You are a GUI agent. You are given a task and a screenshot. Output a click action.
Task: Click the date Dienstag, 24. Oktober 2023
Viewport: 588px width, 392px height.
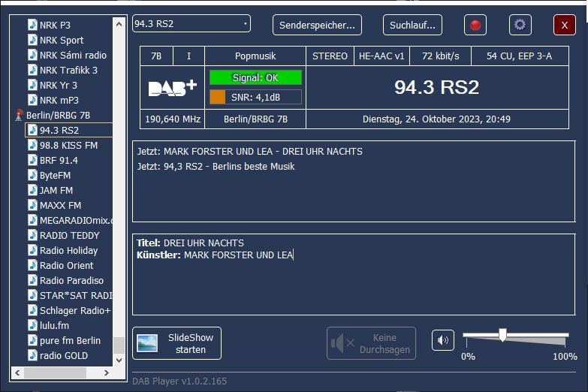423,119
